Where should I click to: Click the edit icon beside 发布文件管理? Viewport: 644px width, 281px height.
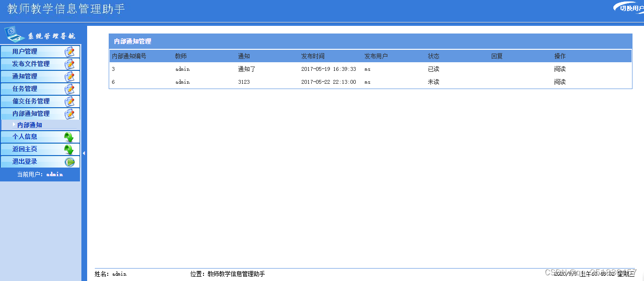[70, 64]
